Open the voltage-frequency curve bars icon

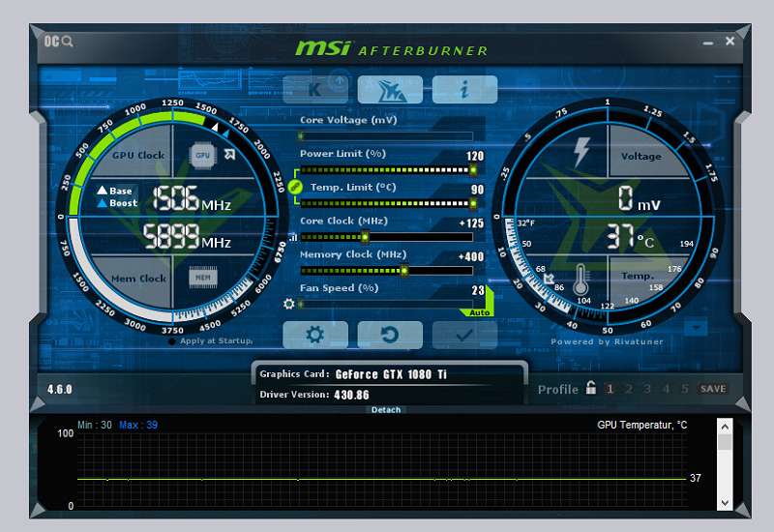tap(294, 237)
